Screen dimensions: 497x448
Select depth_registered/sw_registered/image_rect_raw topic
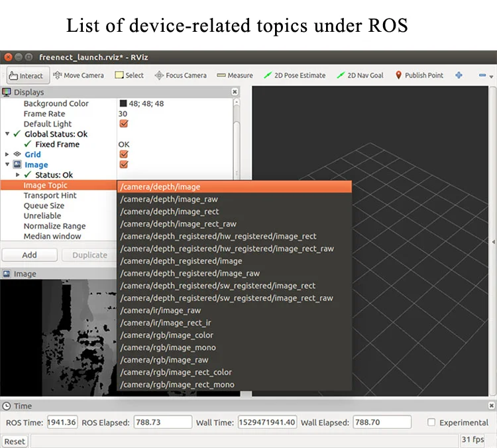tap(234, 298)
